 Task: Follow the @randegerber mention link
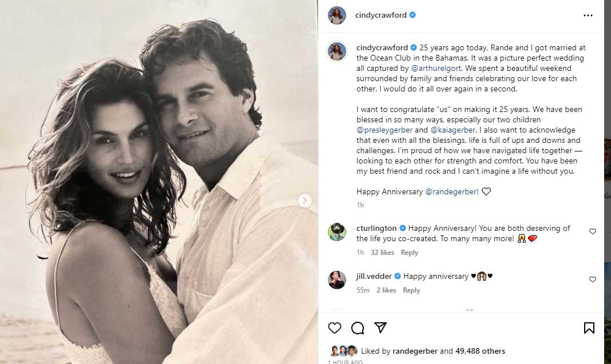[452, 192]
